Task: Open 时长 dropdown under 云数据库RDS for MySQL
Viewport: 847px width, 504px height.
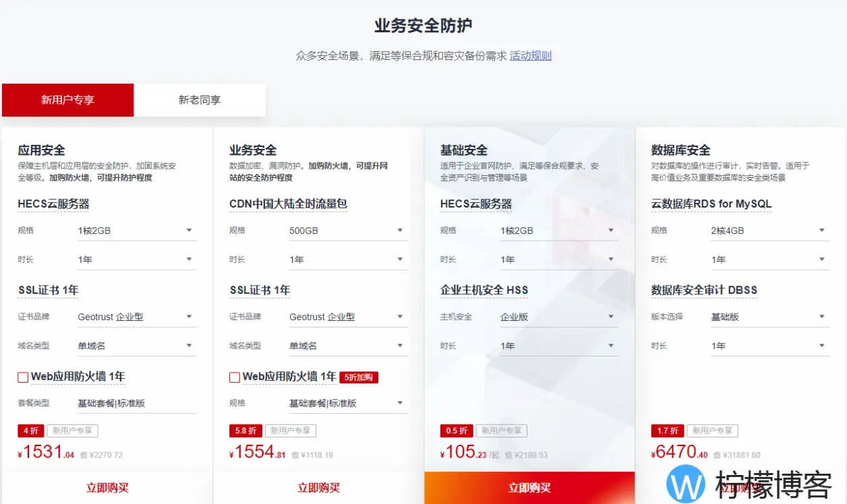Action: [x=771, y=259]
